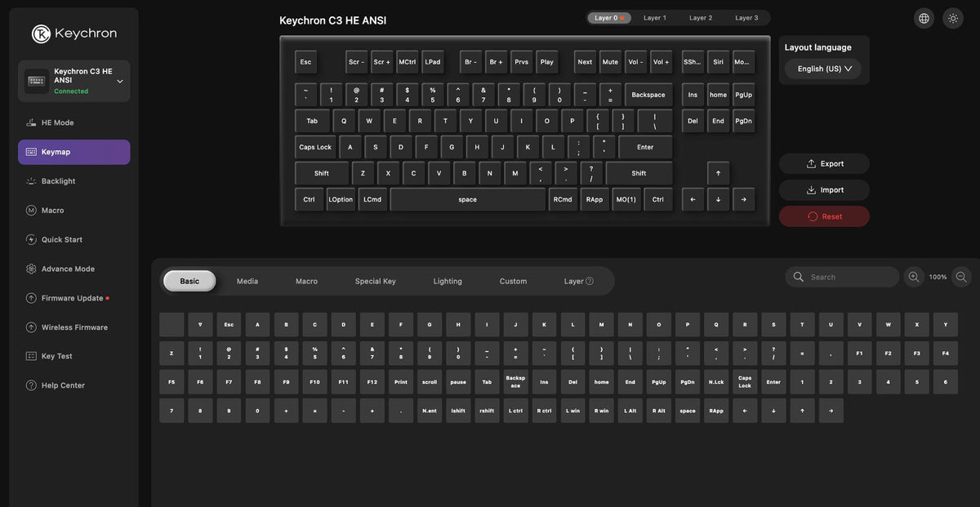This screenshot has height=507, width=980.
Task: Select the Backspace key on the keyboard layout
Action: coord(648,95)
